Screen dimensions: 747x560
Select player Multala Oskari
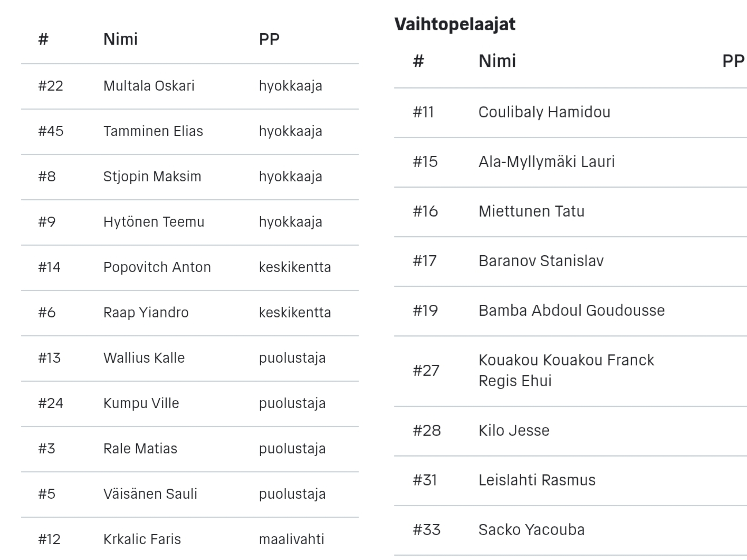point(149,86)
